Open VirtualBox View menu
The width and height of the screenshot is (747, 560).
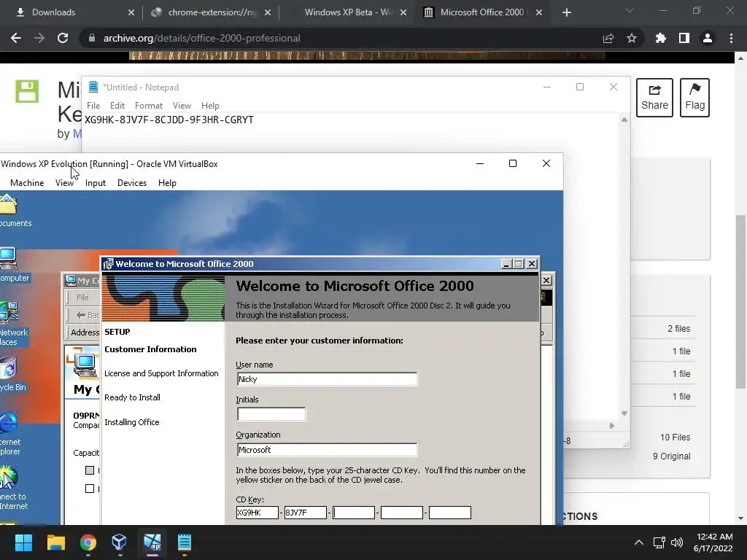pos(64,183)
